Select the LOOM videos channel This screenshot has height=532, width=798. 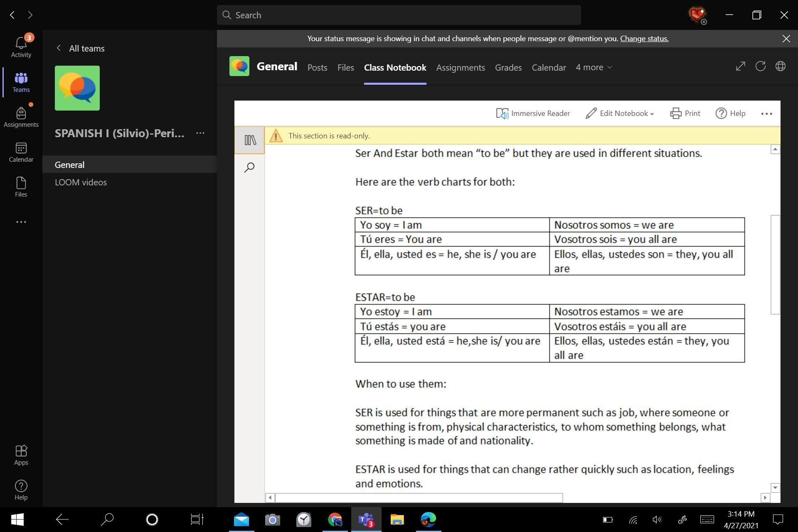coord(81,182)
